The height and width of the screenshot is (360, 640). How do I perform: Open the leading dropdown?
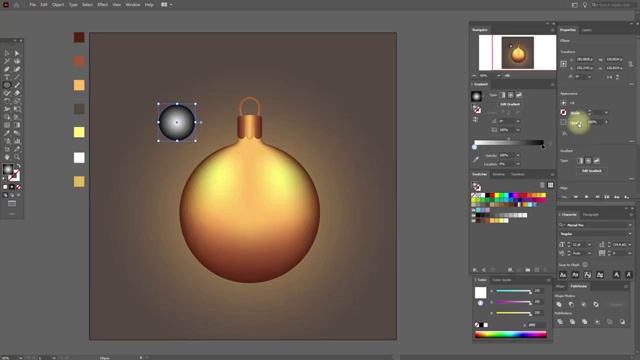[630, 244]
